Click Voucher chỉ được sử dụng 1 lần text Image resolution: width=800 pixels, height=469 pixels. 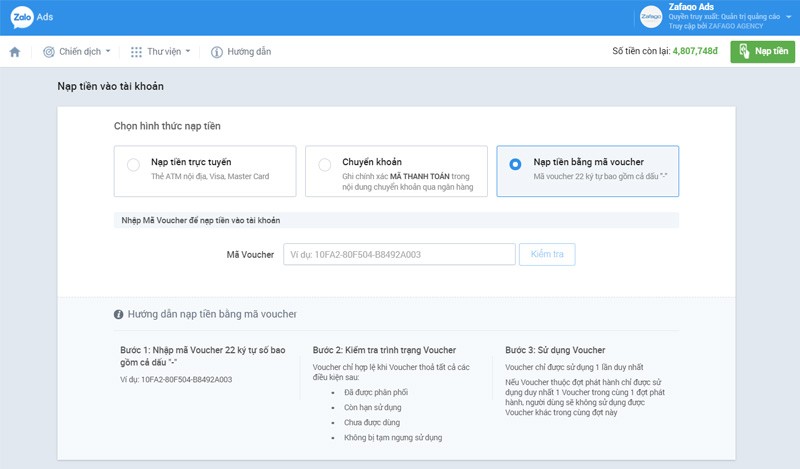pos(574,367)
